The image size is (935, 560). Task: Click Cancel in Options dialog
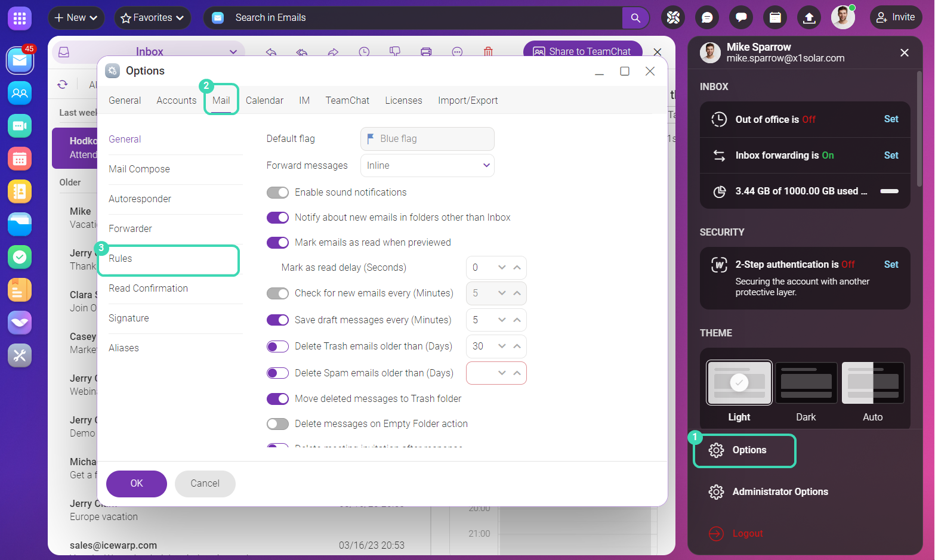pyautogui.click(x=205, y=484)
